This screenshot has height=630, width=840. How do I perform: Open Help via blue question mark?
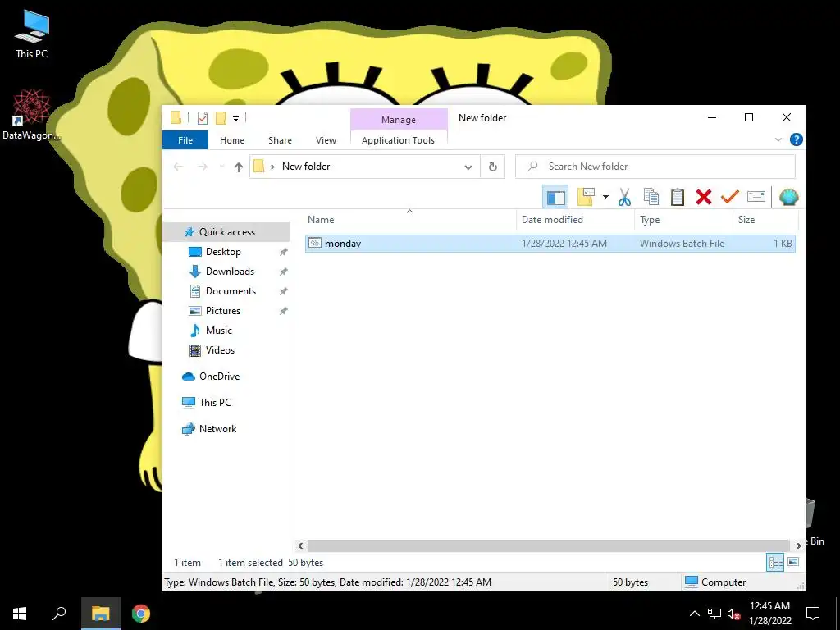796,139
